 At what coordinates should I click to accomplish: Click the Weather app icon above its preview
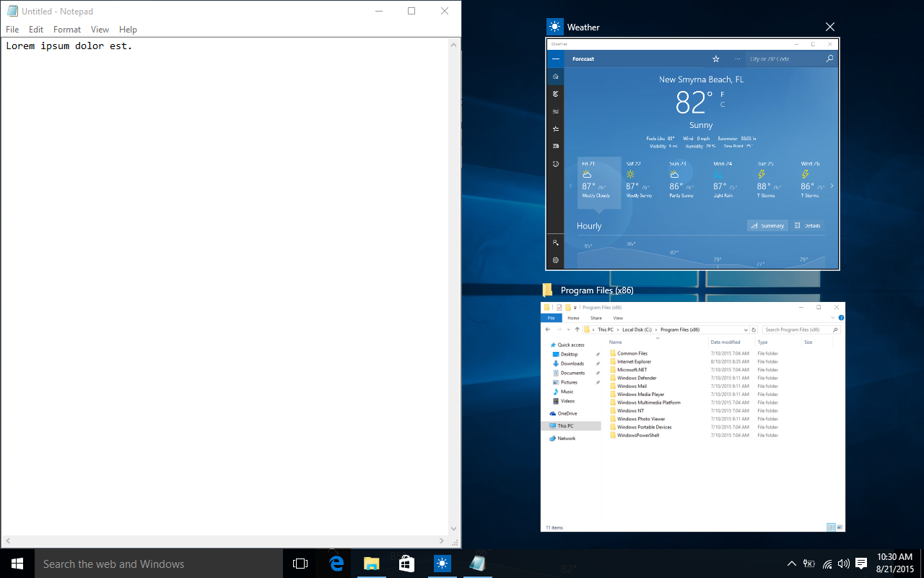click(554, 27)
